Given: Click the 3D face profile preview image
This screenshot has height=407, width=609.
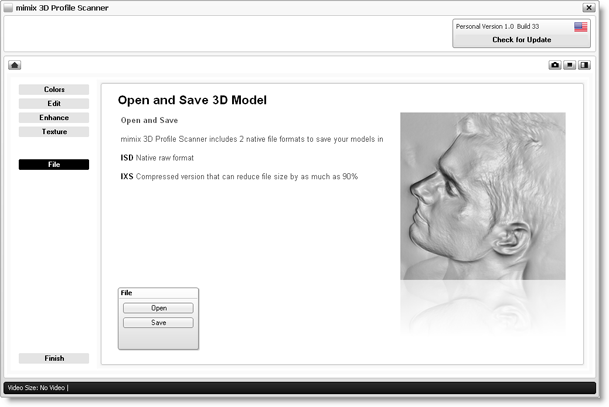Looking at the screenshot, I should (x=483, y=196).
